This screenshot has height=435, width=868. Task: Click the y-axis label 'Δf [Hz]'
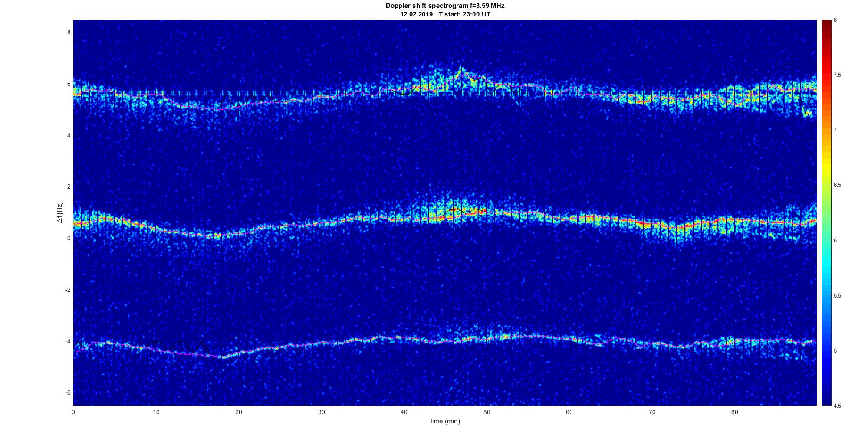60,213
